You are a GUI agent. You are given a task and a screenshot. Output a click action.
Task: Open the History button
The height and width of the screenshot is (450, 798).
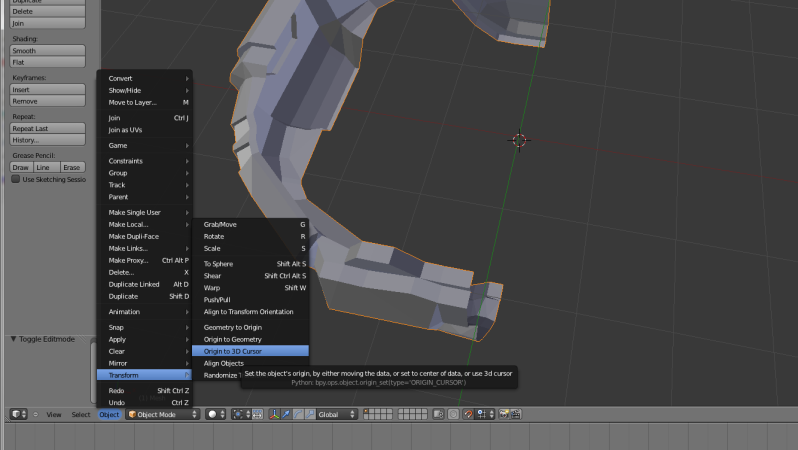point(47,140)
